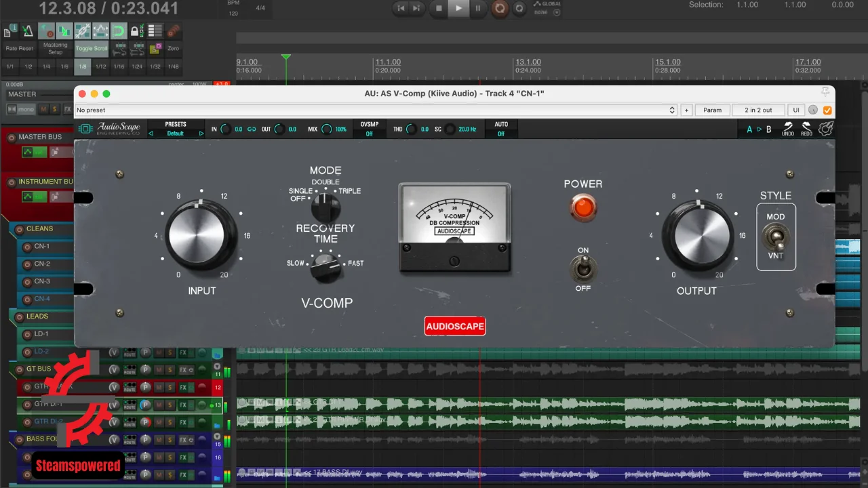
Task: Open project info document icon
Action: [9, 30]
